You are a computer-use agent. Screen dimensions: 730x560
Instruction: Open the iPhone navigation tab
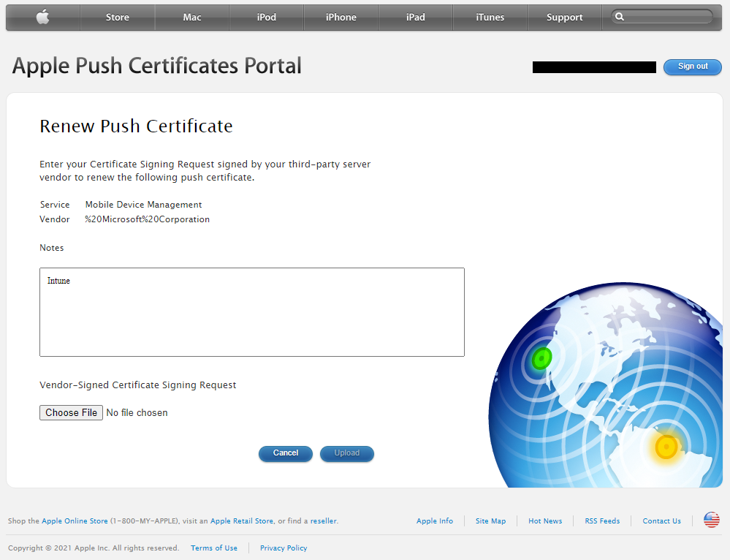(341, 18)
